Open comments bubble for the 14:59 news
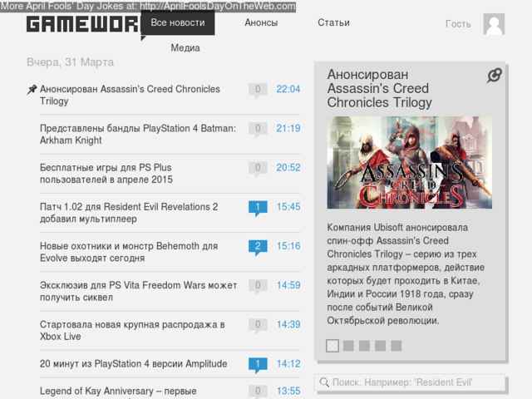 click(258, 286)
